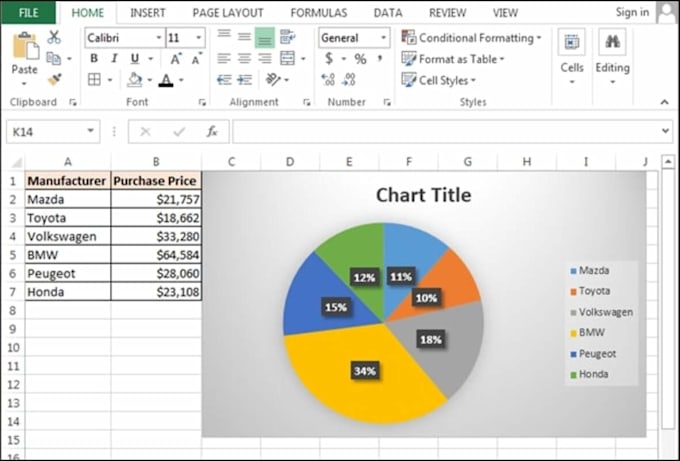The image size is (680, 461).
Task: Apply Percent Style
Action: coord(360,59)
